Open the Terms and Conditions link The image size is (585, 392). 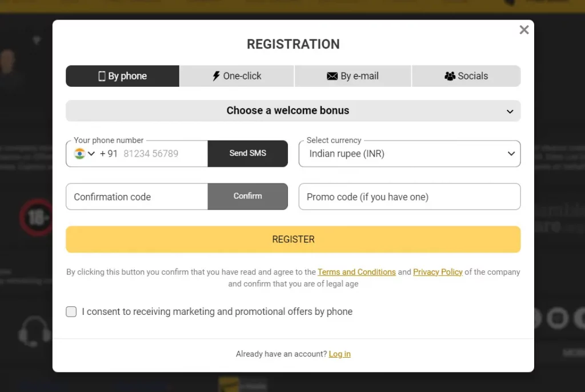pyautogui.click(x=356, y=272)
